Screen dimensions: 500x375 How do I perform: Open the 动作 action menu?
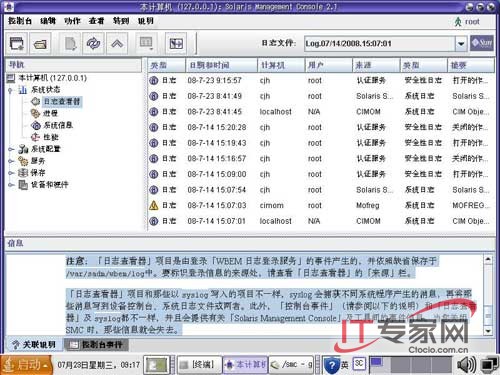coord(72,21)
